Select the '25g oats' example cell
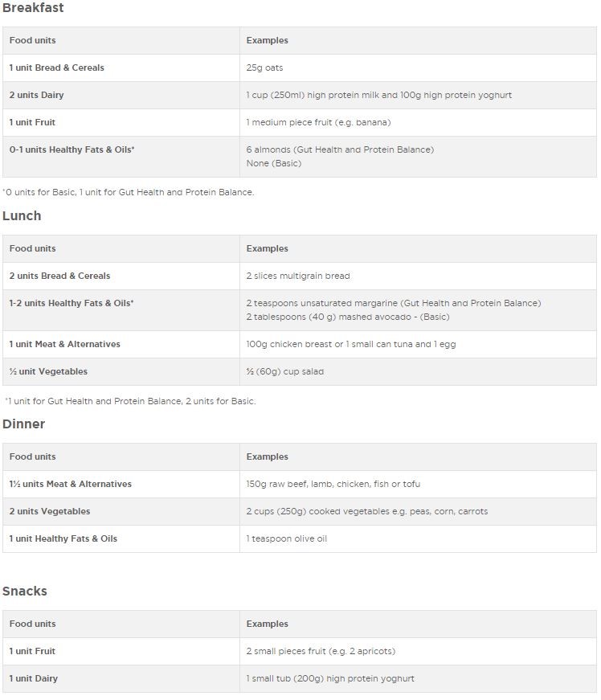Image resolution: width=601 pixels, height=700 pixels. tap(264, 68)
